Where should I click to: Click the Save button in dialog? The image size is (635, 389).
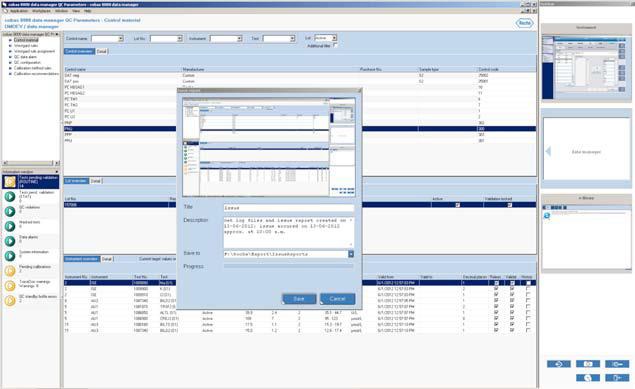(299, 299)
